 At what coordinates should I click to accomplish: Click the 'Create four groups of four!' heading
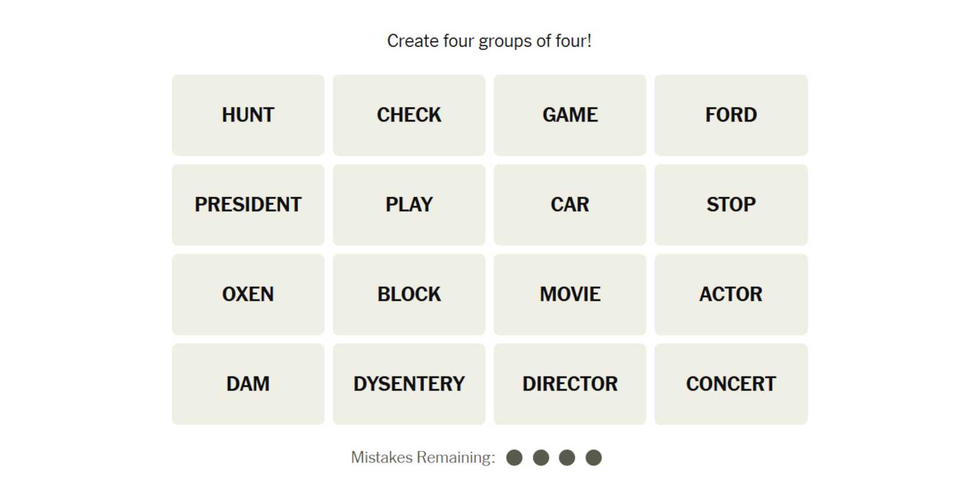489,41
